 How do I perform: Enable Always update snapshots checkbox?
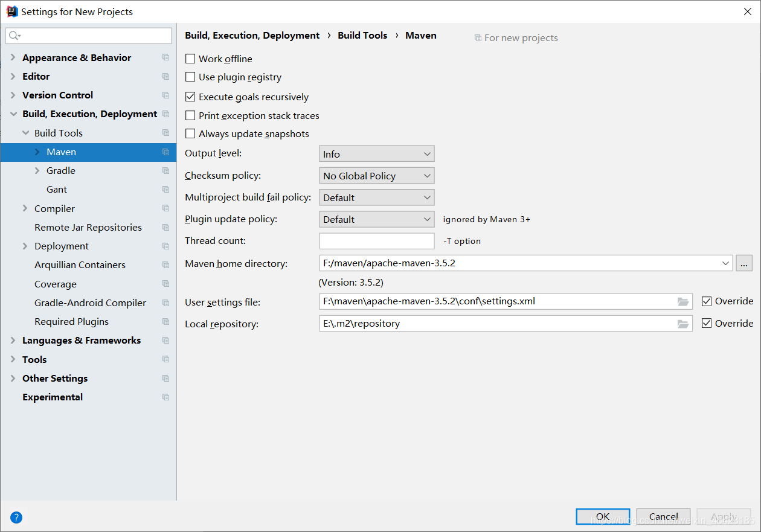[190, 133]
